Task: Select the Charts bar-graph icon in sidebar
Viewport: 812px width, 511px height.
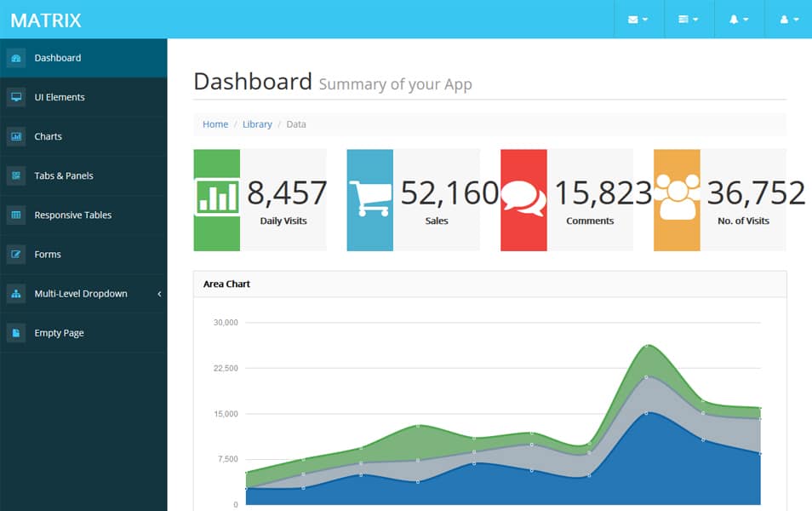Action: [x=17, y=136]
